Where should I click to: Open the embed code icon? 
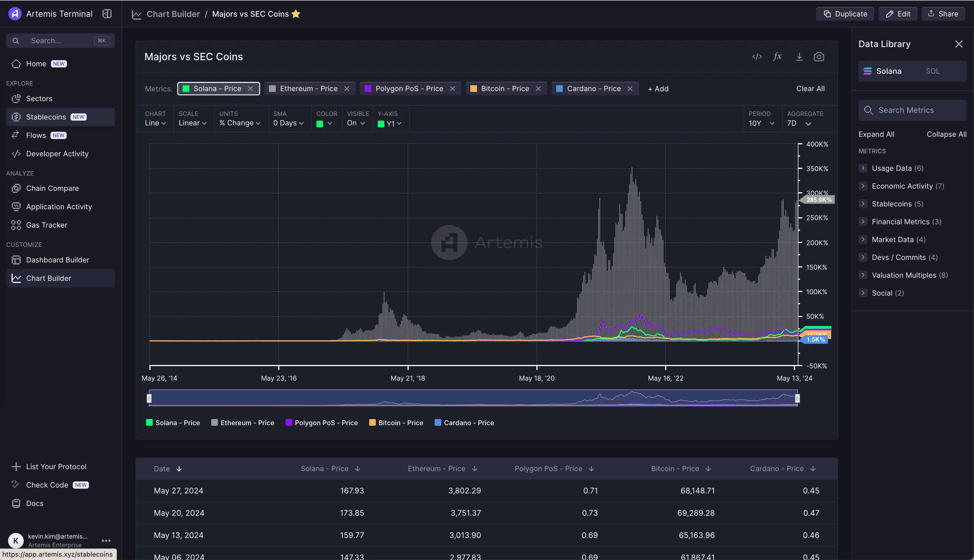tap(757, 57)
